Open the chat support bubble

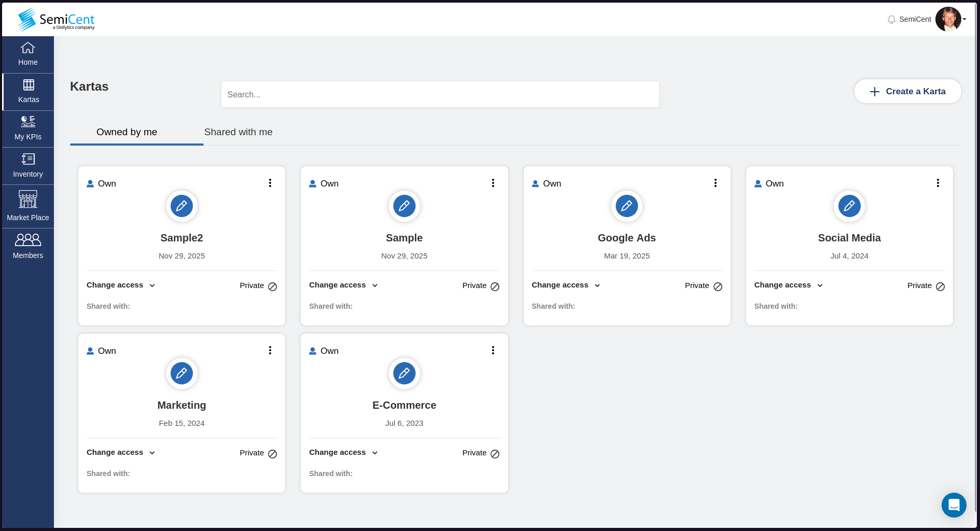tap(954, 505)
